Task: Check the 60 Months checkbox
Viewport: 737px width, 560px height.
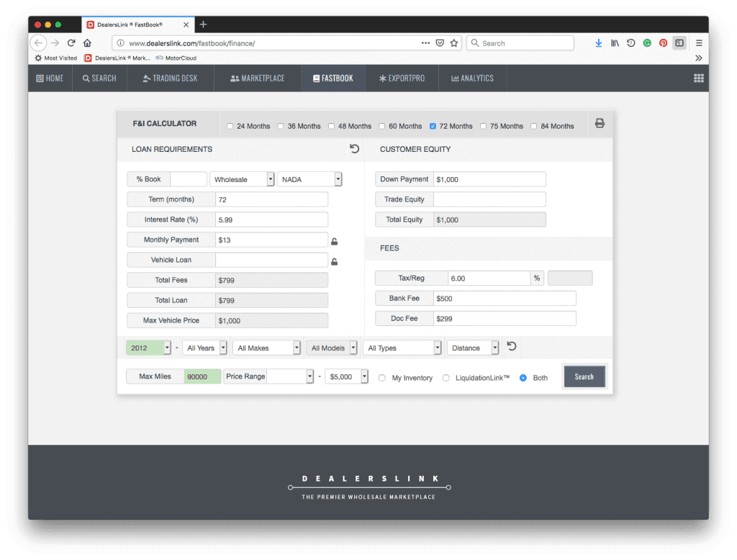Action: 381,126
